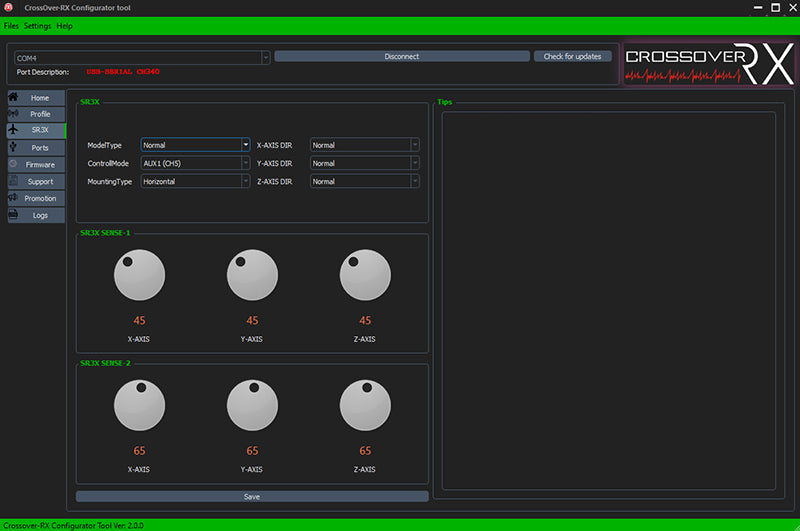Open the Promotion megaphone section
The height and width of the screenshot is (531, 800).
pyautogui.click(x=37, y=198)
